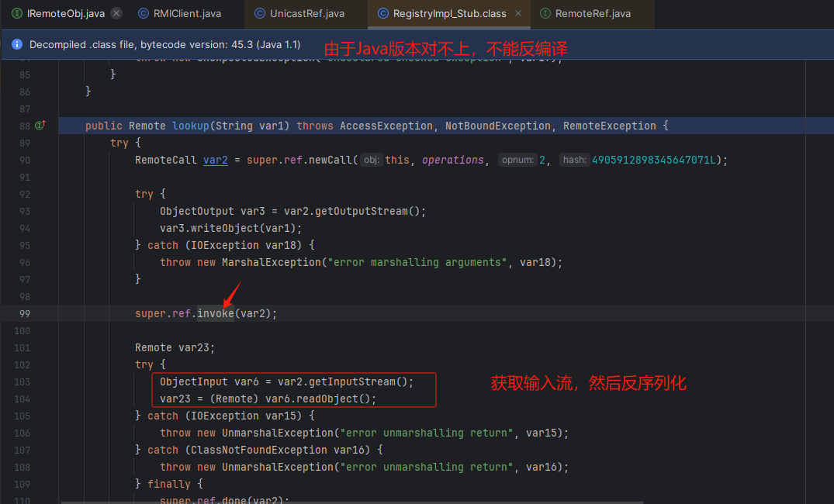Image resolution: width=834 pixels, height=504 pixels.
Task: Click the RegistryImpl_Stub.class file icon
Action: click(382, 14)
